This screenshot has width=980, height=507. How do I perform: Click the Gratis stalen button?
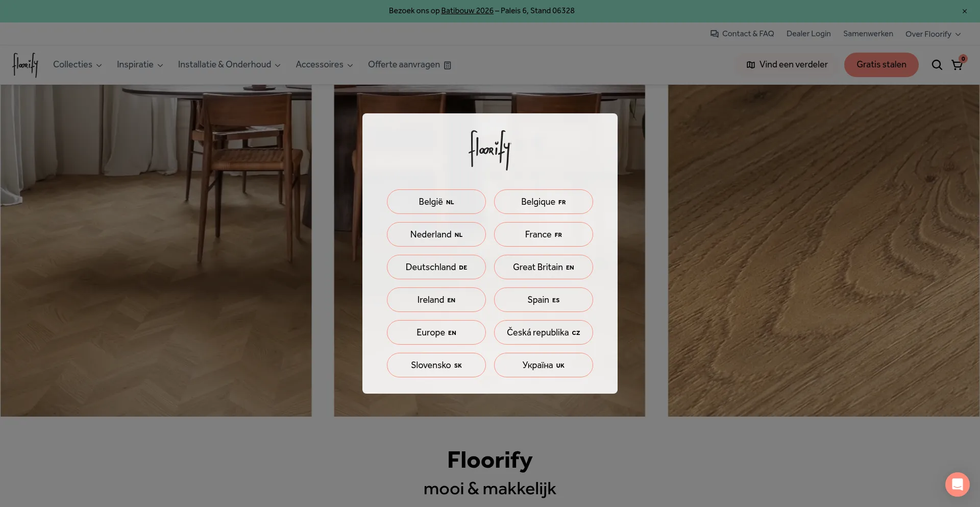coord(881,65)
